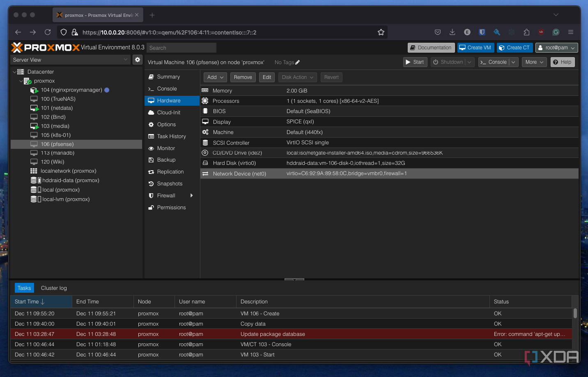Select local-lvm (proxmox) storage
This screenshot has width=588, height=377.
(x=66, y=199)
